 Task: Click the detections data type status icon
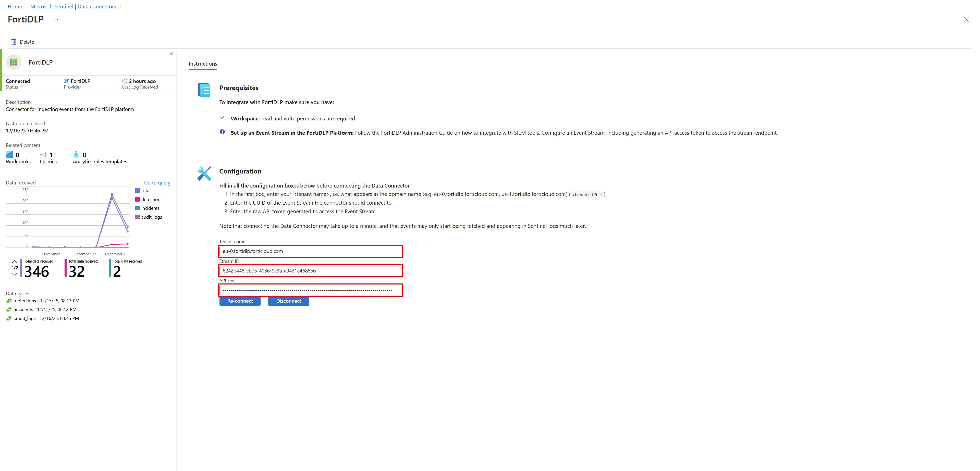[9, 301]
